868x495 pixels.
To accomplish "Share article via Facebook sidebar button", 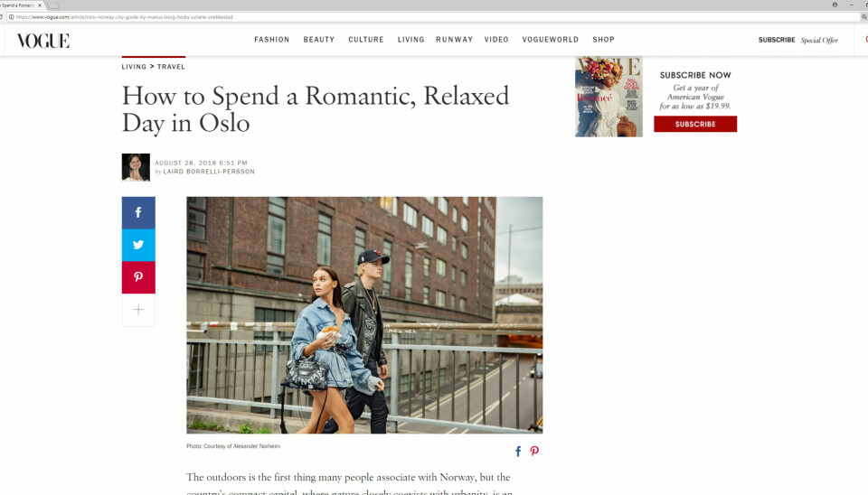I will tap(138, 212).
